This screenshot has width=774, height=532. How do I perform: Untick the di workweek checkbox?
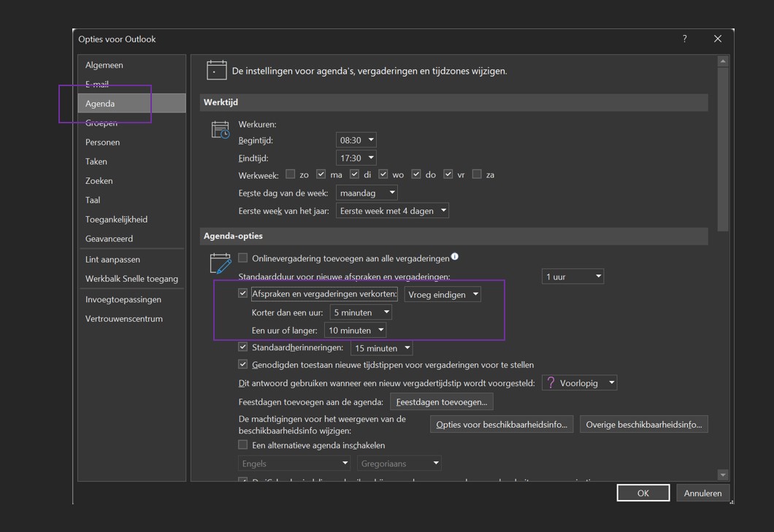coord(354,174)
